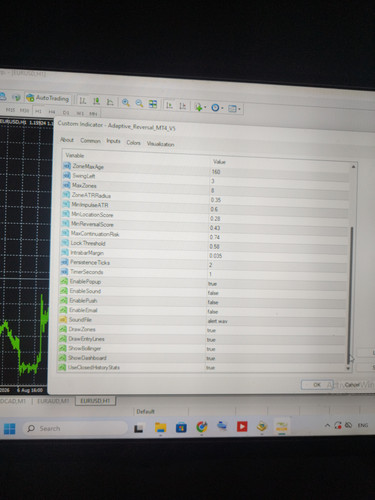Select the bar chart icon in toolbar

[83, 101]
